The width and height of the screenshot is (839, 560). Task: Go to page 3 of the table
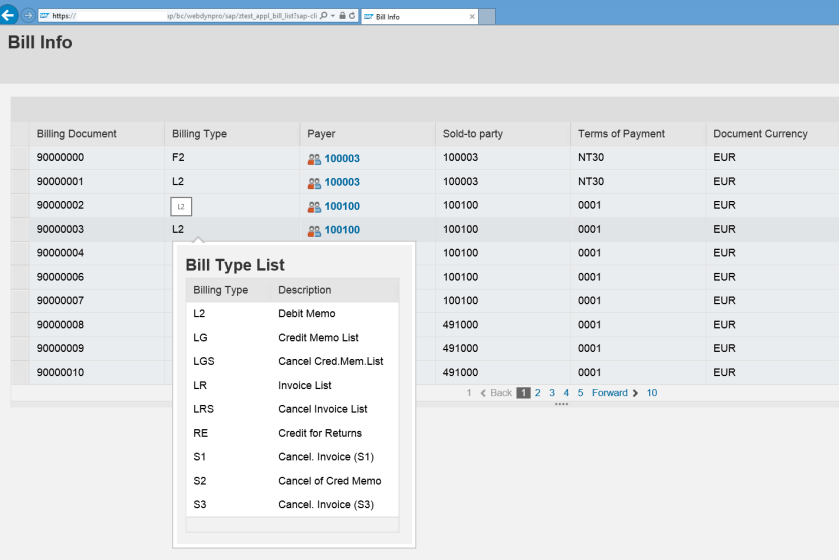pos(551,393)
